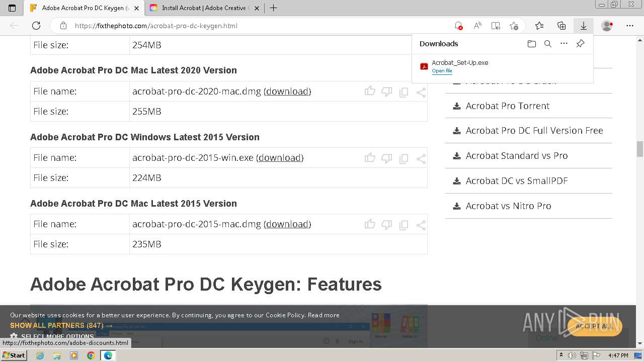Open Acrobat Standard vs Pro link
644x362 pixels.
tap(517, 156)
